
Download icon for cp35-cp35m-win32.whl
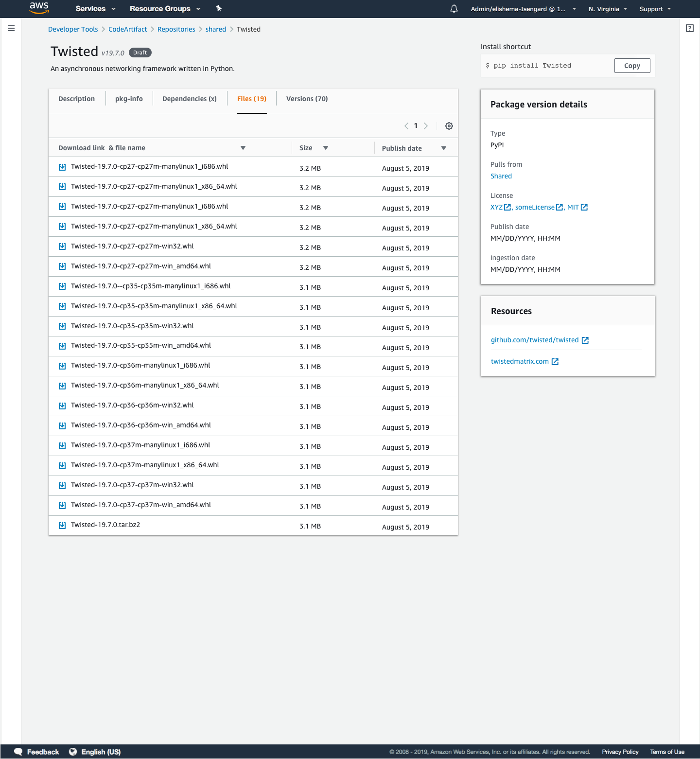pos(62,326)
